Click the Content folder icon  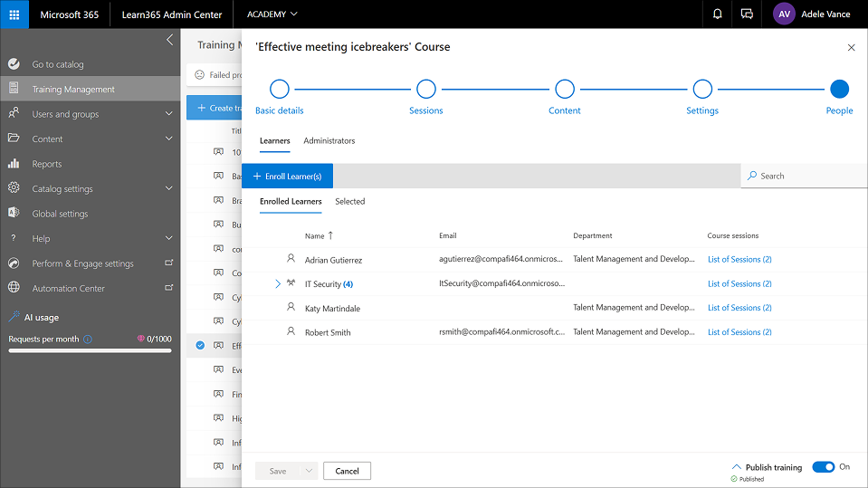(x=14, y=138)
